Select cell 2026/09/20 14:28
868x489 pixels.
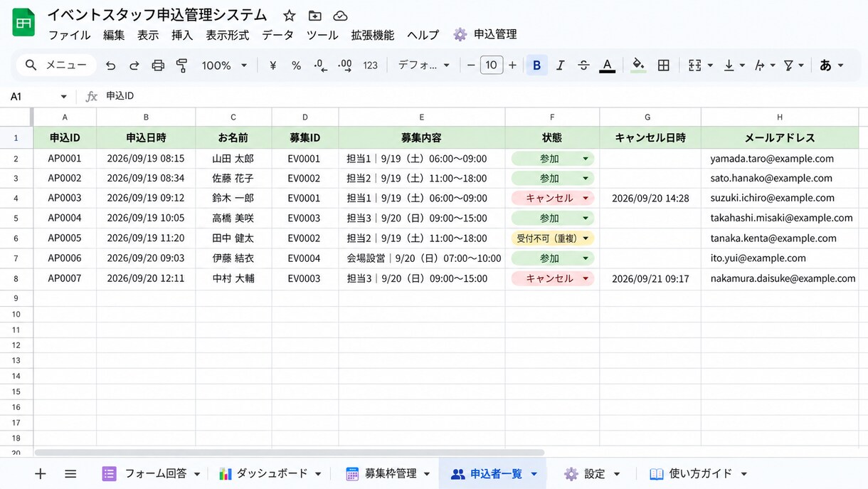click(x=650, y=199)
